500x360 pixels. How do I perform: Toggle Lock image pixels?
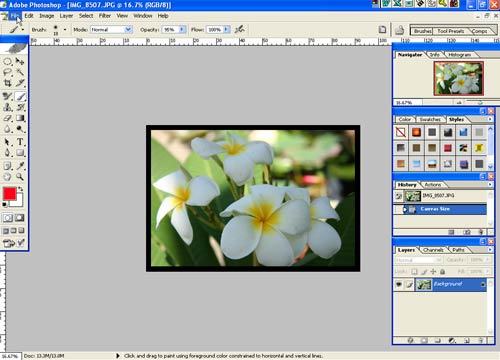point(424,272)
